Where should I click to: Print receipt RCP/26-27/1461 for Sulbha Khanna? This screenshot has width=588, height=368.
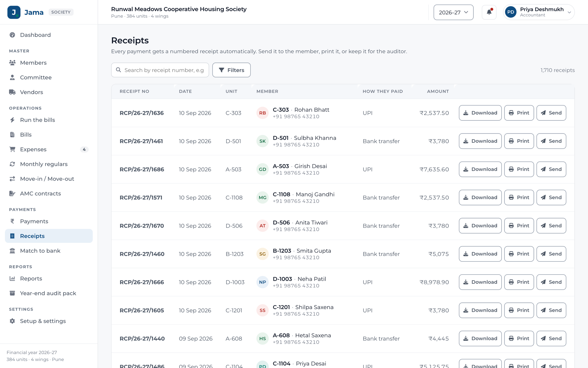pyautogui.click(x=519, y=141)
